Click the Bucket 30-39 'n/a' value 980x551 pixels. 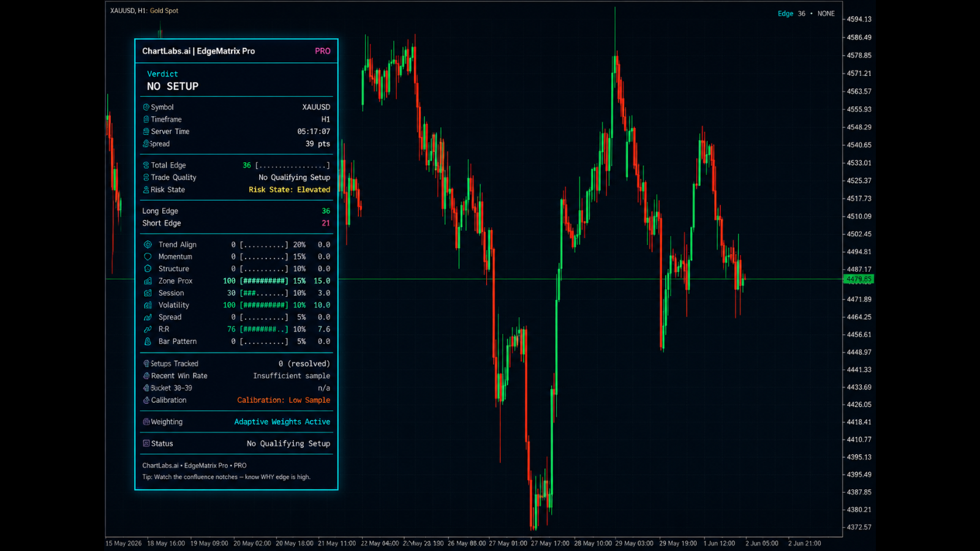pos(324,388)
